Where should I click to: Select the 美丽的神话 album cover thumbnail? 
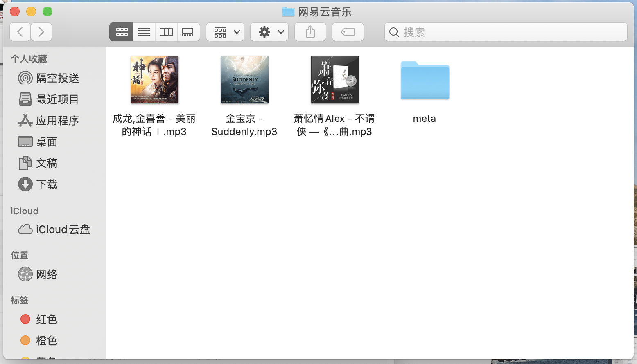(x=155, y=80)
